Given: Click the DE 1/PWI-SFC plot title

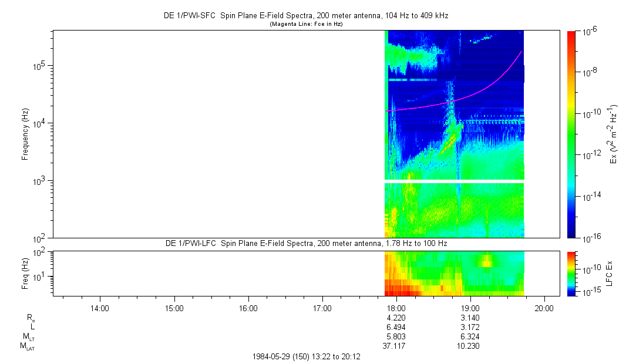Looking at the screenshot, I should (305, 16).
